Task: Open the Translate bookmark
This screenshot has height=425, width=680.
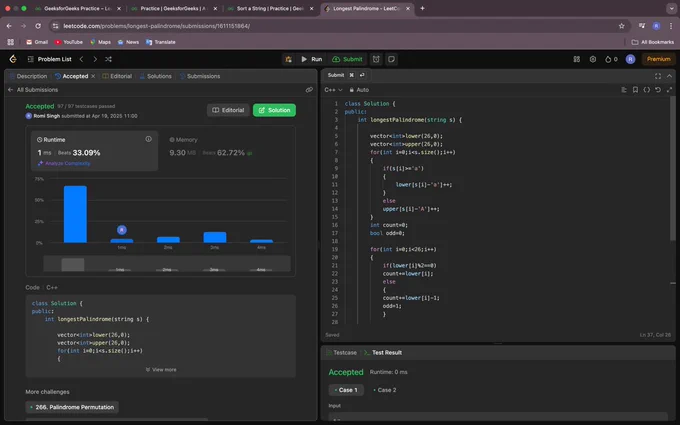Action: click(161, 42)
